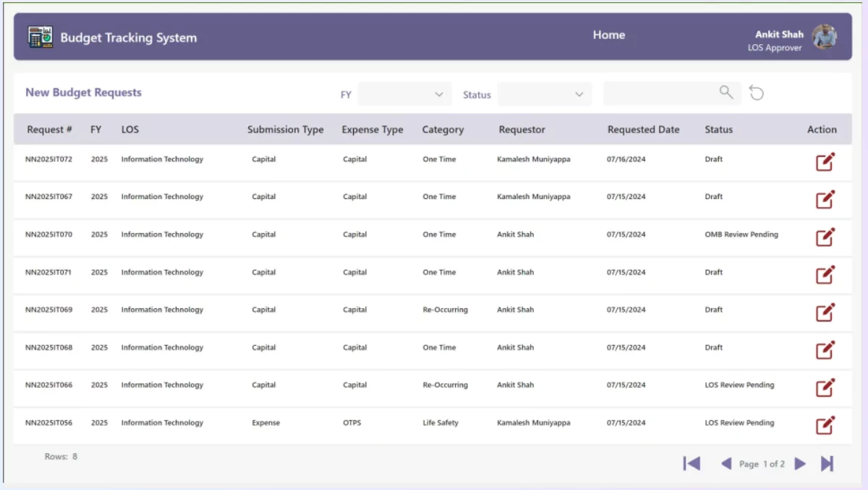Edit the Life Safety request NN2025IT056
The height and width of the screenshot is (490, 868).
[x=825, y=425]
